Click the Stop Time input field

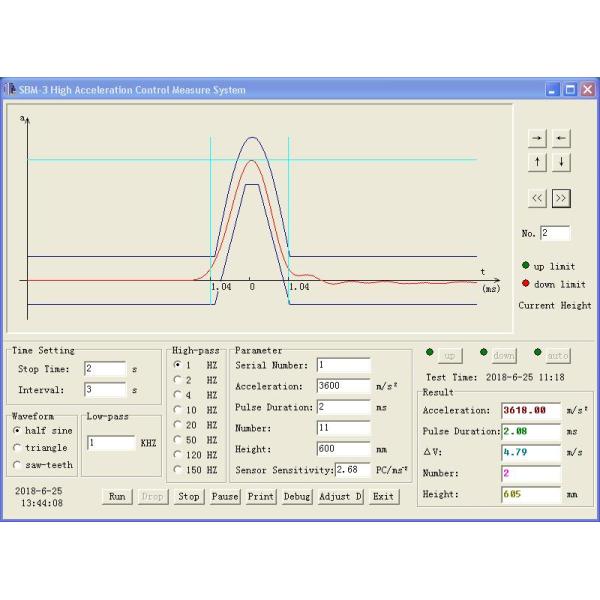(104, 369)
